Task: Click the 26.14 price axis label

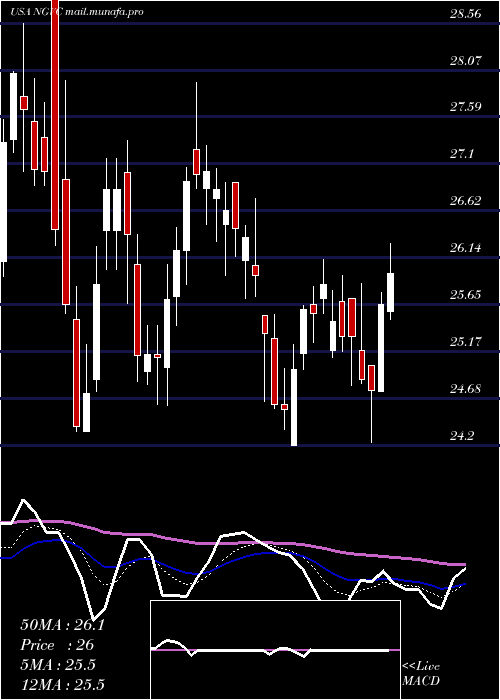Action: [466, 248]
